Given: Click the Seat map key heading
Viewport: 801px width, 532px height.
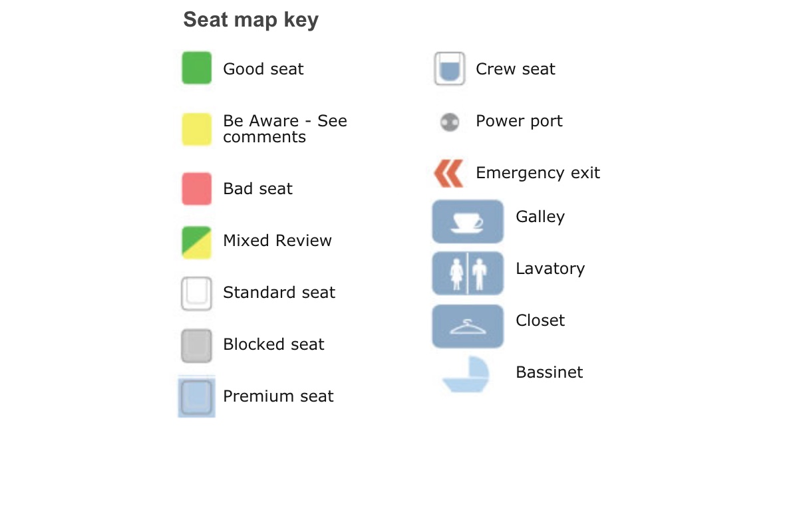Looking at the screenshot, I should (x=251, y=20).
